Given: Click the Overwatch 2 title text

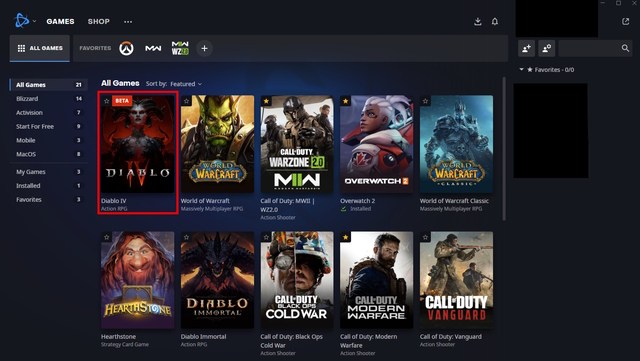Looking at the screenshot, I should 358,201.
